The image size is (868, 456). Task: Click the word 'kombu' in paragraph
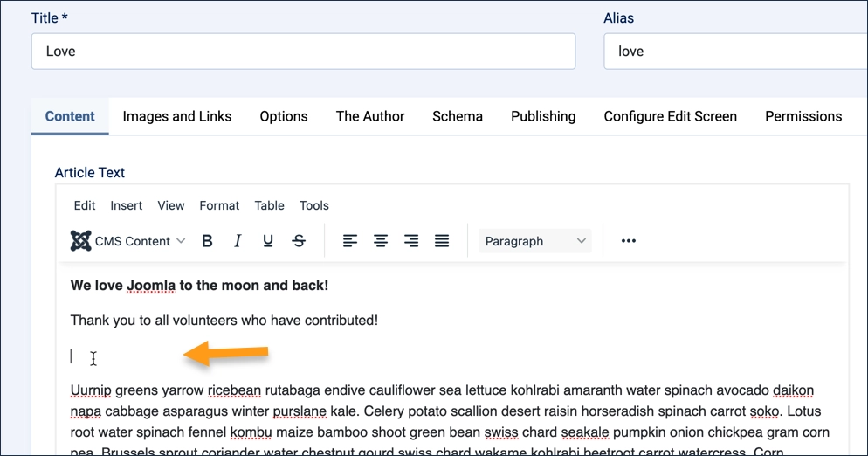click(251, 432)
